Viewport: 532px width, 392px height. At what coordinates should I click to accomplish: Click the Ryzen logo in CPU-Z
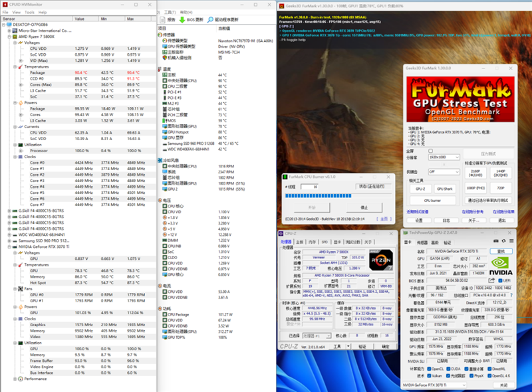pos(380,260)
